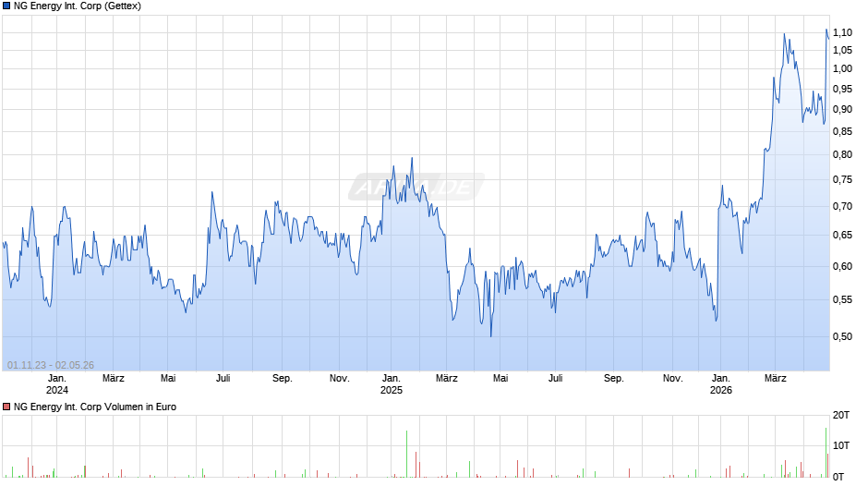Click the price axis label '0,60'
Screen dimensions: 868x486
(842, 266)
